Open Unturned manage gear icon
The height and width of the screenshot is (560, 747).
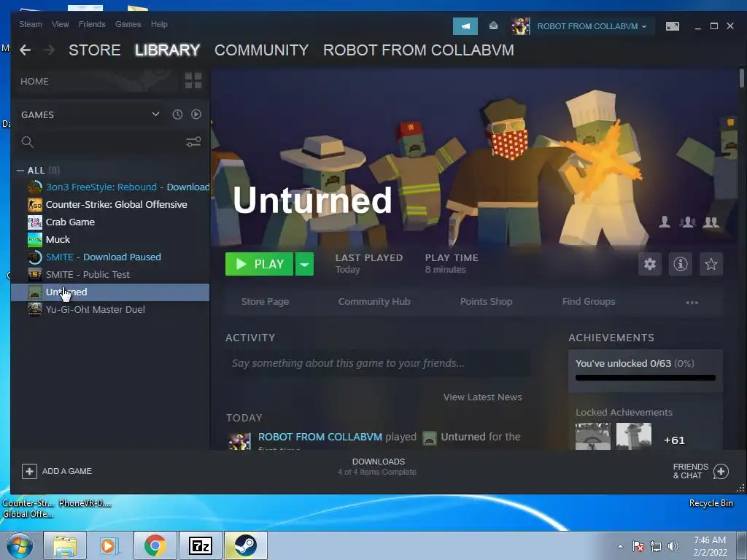pos(650,264)
